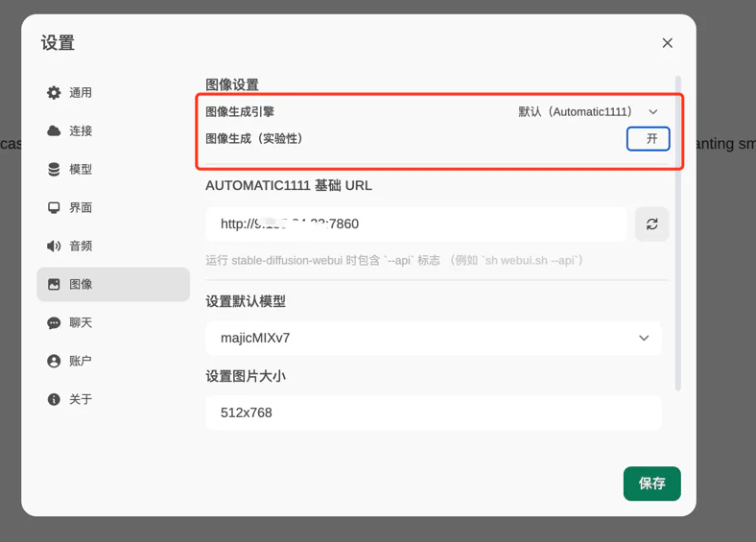Open the 图像生成引擎 dropdown
Viewport: 756px width, 542px height.
[587, 112]
